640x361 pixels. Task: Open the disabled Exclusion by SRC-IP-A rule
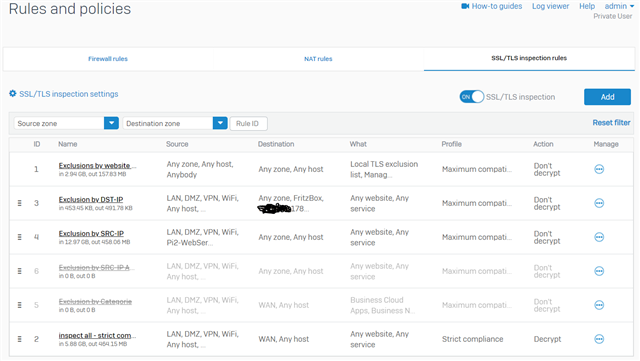[97, 267]
